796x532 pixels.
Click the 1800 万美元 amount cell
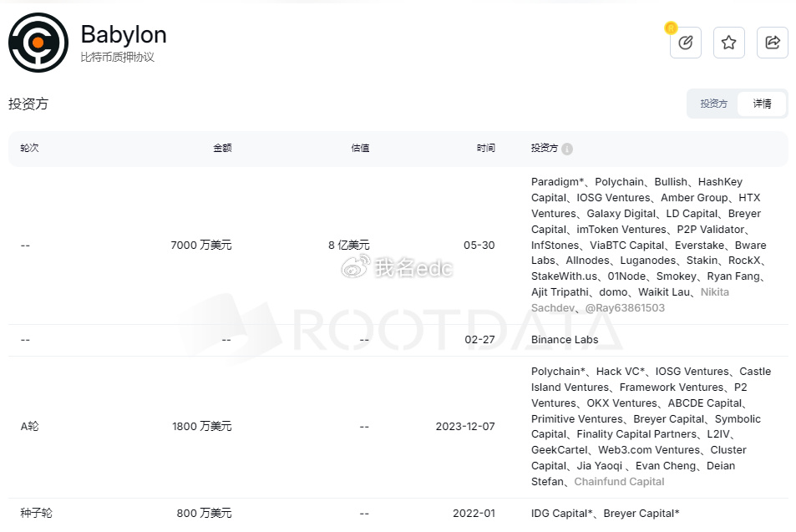[201, 427]
